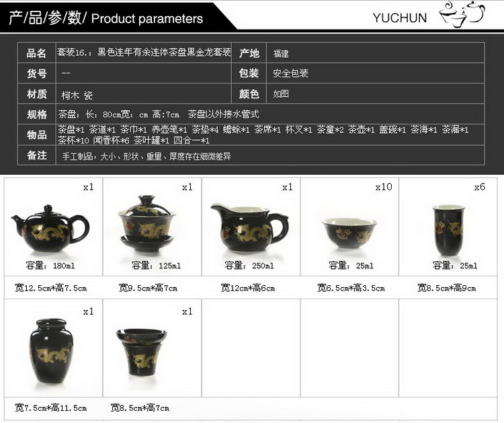Click the tea caddy jar image
Viewport: 504px width, 423px height.
(52, 351)
